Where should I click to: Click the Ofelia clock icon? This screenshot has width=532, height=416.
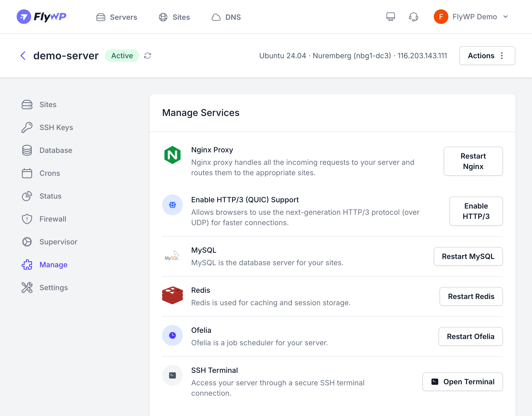point(172,335)
